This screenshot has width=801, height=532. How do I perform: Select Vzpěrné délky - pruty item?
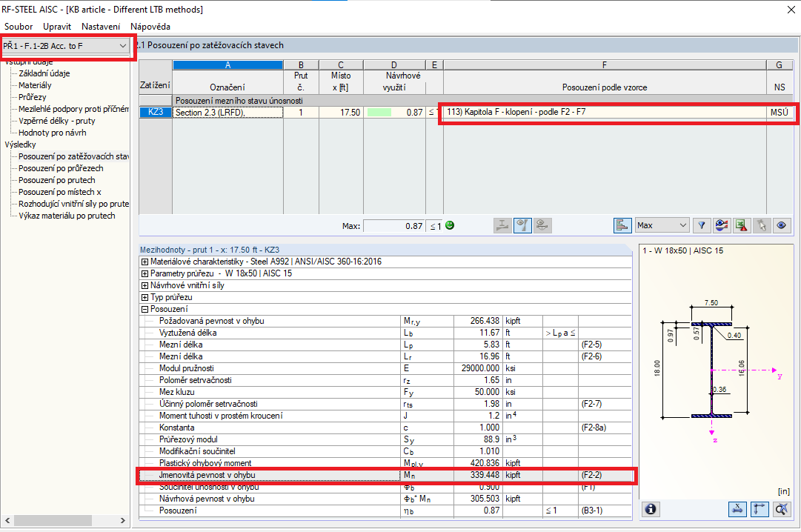point(57,121)
